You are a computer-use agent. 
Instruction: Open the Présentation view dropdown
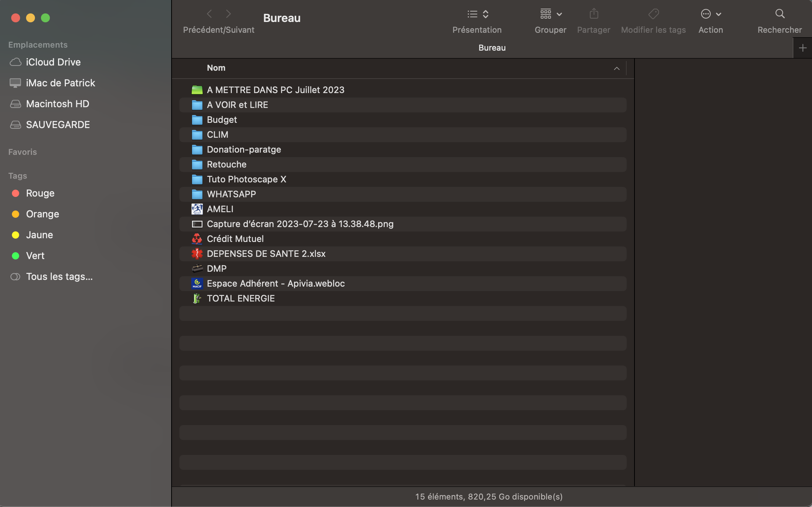point(477,14)
